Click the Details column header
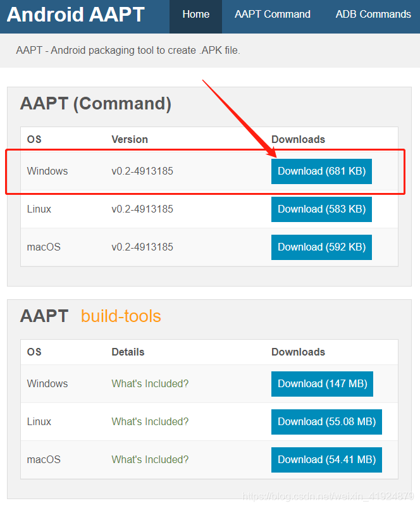Image resolution: width=420 pixels, height=508 pixels. tap(128, 352)
